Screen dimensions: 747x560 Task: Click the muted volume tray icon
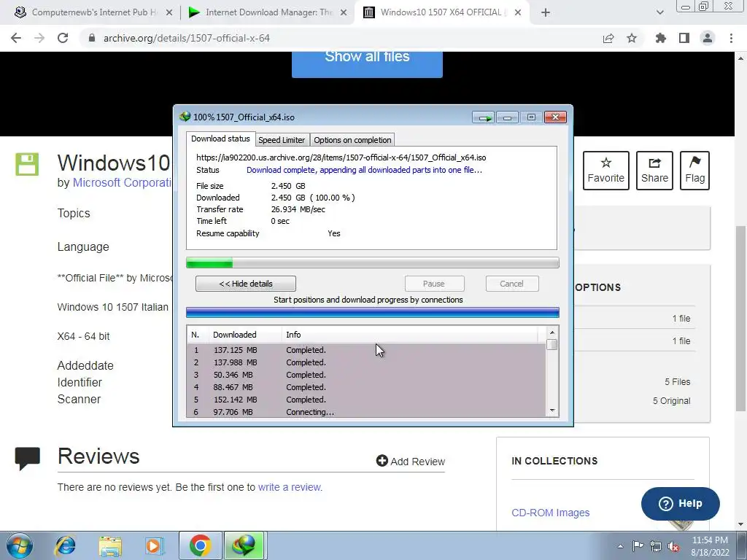(x=673, y=546)
